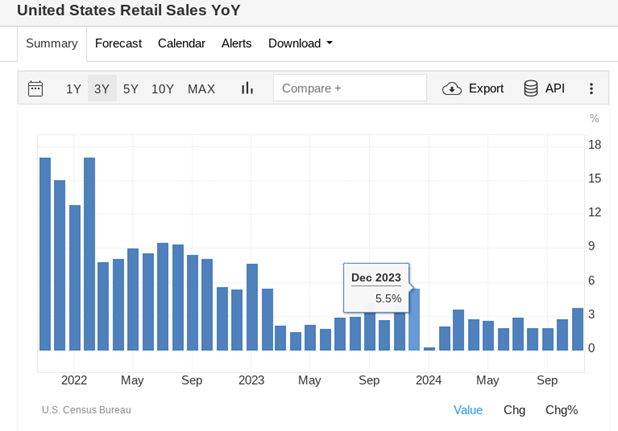Click the 2023 x-axis label
618x431 pixels.
pos(251,381)
